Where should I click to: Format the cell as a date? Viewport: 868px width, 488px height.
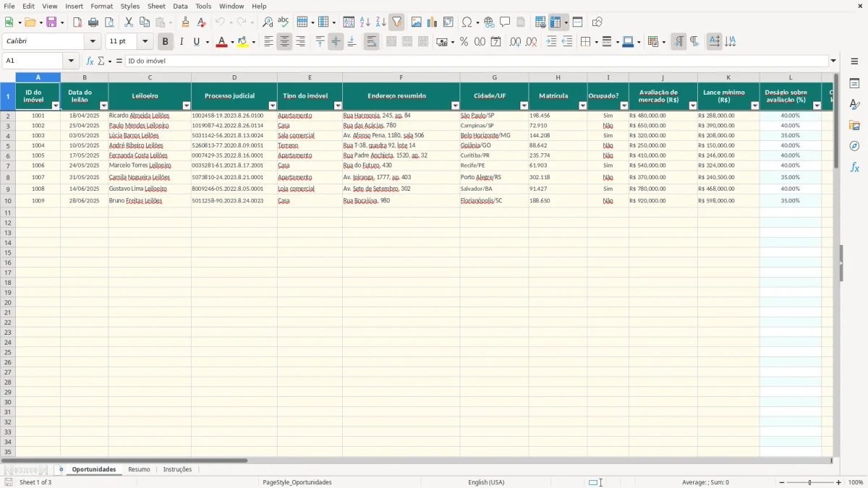(495, 42)
